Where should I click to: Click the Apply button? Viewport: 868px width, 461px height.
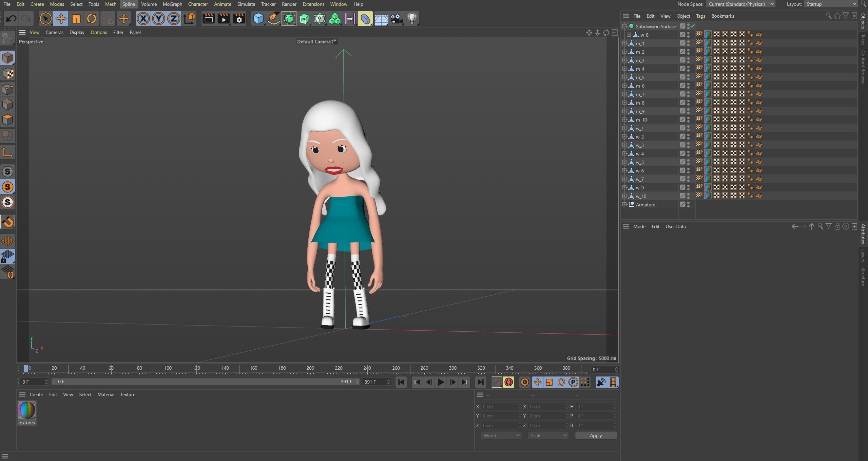coord(596,436)
